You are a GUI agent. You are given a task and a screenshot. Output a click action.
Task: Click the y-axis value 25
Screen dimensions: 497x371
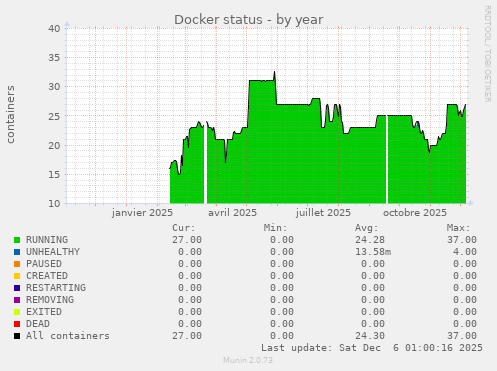click(x=54, y=116)
